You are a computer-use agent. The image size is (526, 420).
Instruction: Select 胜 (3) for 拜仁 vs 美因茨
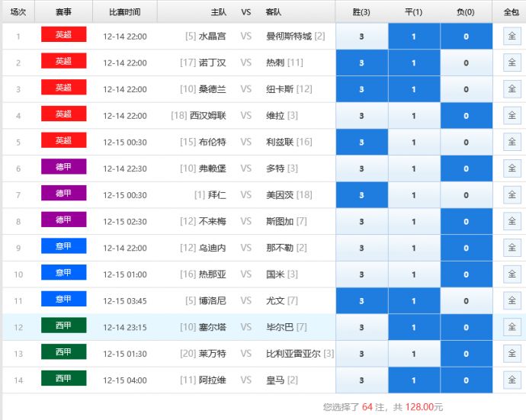pos(361,195)
